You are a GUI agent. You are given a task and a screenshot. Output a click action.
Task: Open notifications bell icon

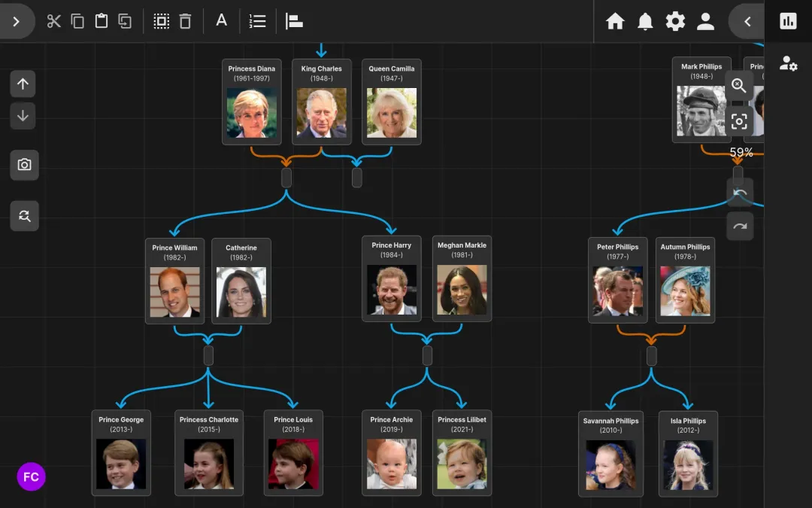pyautogui.click(x=645, y=22)
